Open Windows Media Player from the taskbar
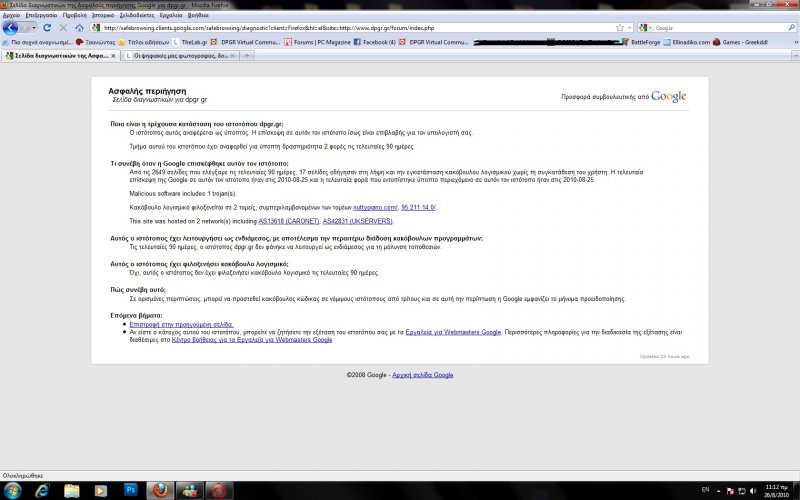Image resolution: width=800 pixels, height=500 pixels. [x=101, y=491]
